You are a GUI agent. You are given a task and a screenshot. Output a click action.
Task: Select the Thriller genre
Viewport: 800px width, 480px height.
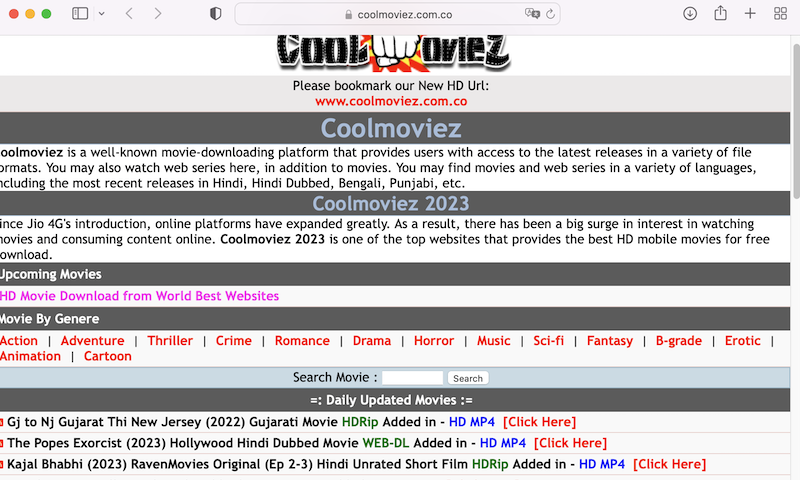[170, 341]
